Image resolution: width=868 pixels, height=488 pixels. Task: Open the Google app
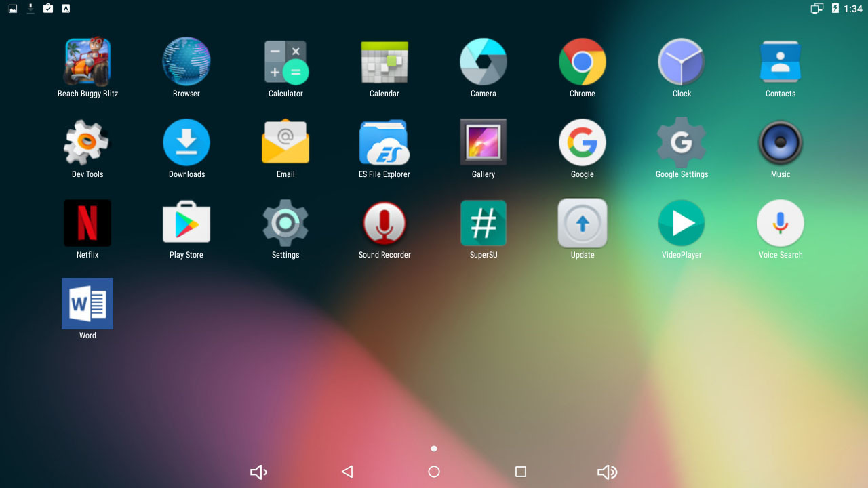[583, 142]
